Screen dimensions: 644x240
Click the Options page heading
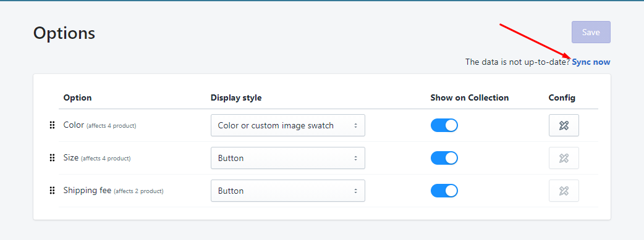(x=64, y=33)
